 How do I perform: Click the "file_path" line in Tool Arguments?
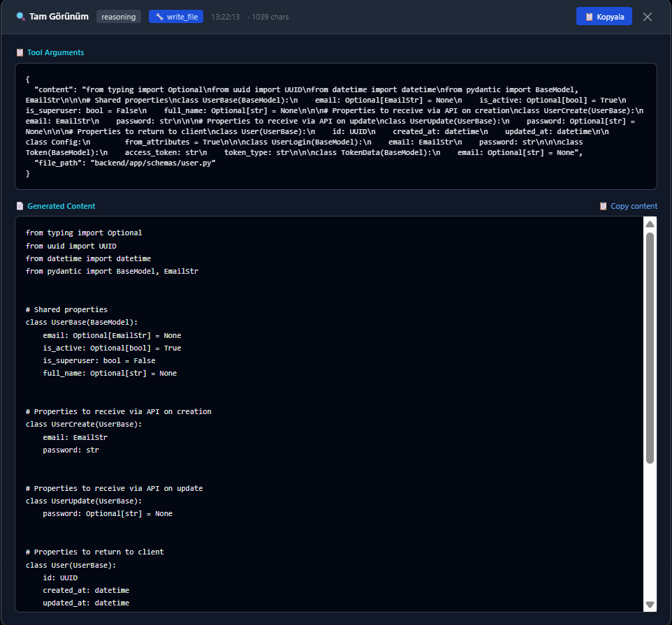point(125,163)
